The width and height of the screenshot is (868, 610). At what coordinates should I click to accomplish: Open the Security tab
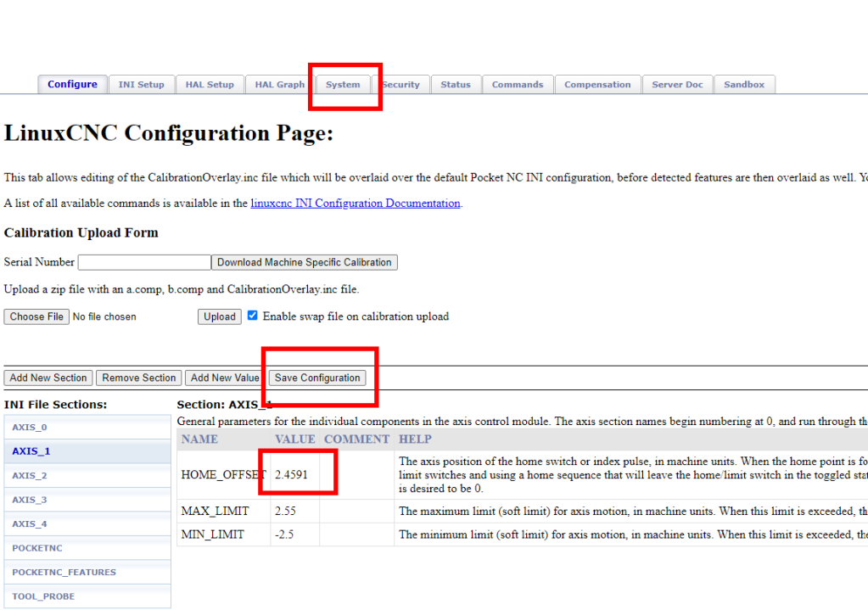pos(400,84)
